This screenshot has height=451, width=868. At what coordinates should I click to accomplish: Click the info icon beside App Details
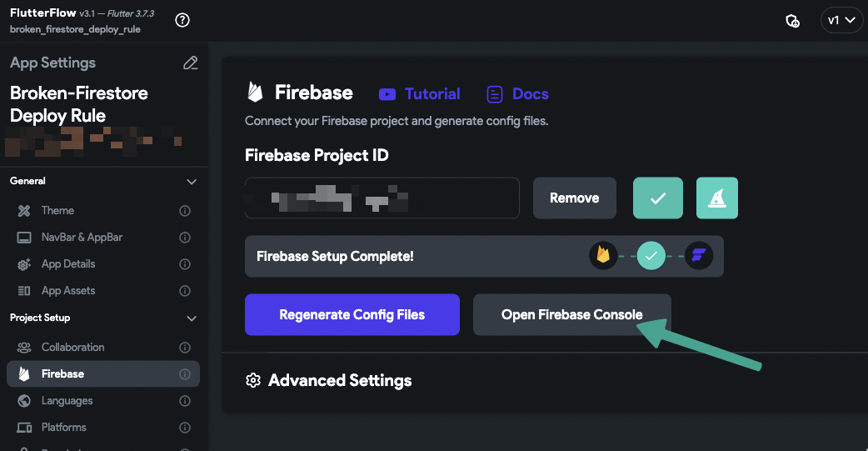[185, 264]
